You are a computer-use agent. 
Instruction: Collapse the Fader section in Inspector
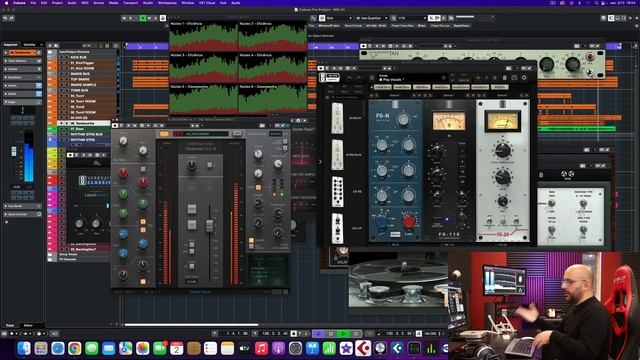point(22,102)
